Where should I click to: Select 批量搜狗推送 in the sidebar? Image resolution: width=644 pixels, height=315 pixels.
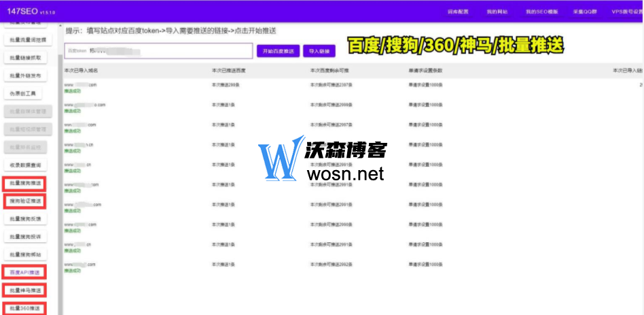(x=26, y=184)
